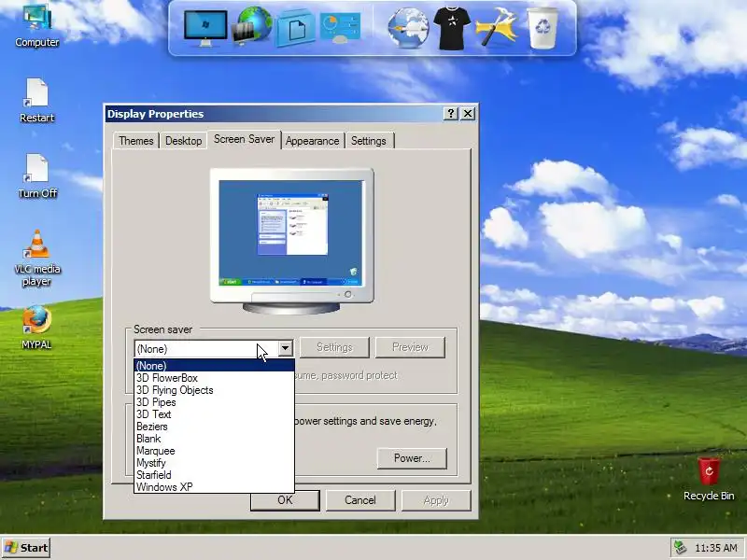Choose Marquee screen saver
Screen dimensions: 747x560
coord(215,451)
